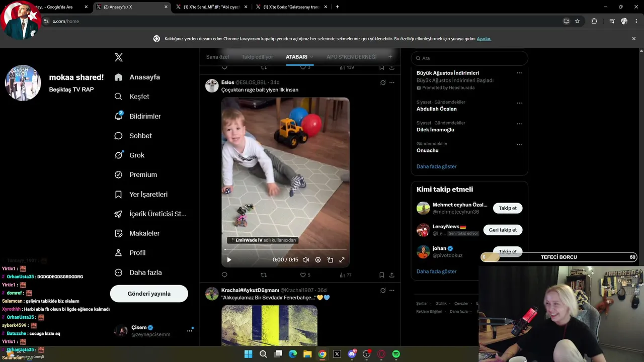
Task: Open the Eslos video in fullscreen
Action: tap(342, 260)
